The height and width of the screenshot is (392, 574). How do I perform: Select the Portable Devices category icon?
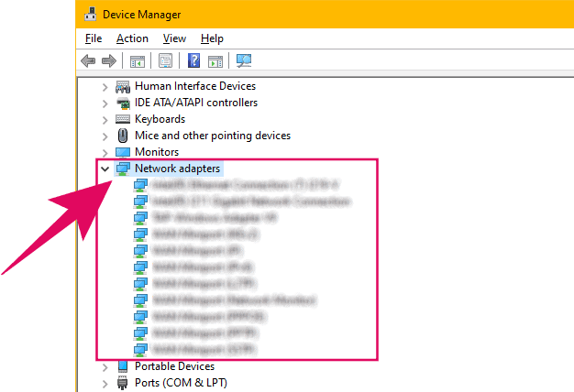(123, 366)
